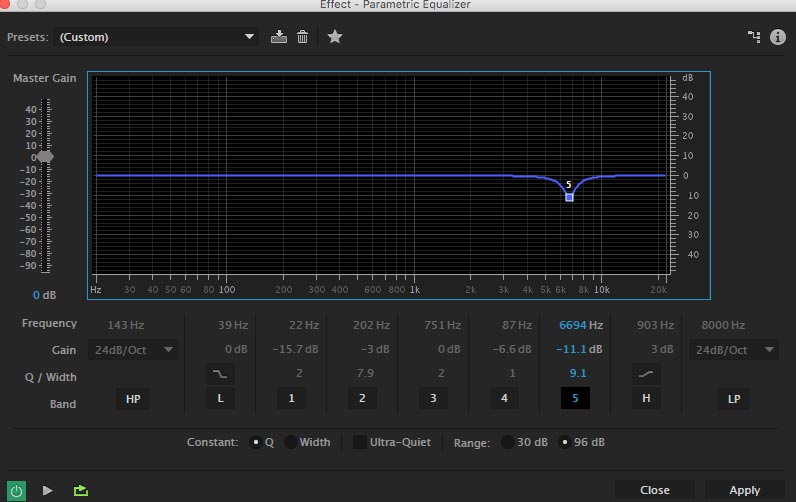Screen dimensions: 796x502
Task: Open the effect info icon
Action: click(778, 37)
